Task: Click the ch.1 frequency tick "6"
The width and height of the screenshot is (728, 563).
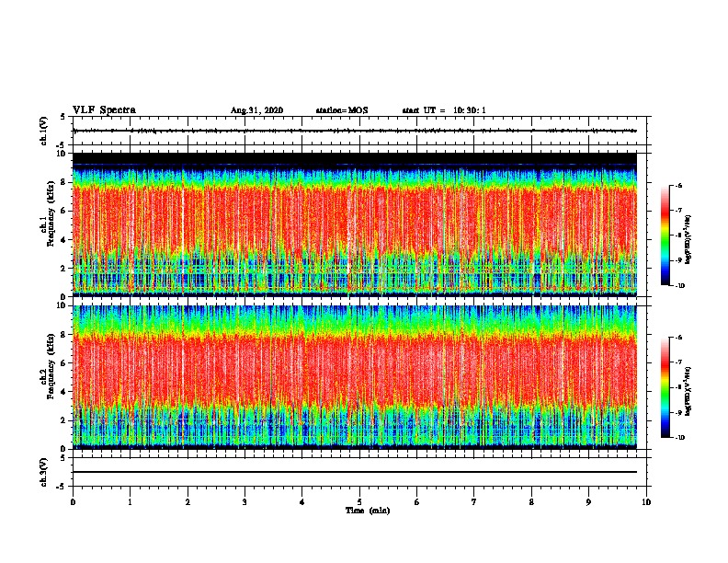Action: [x=63, y=211]
